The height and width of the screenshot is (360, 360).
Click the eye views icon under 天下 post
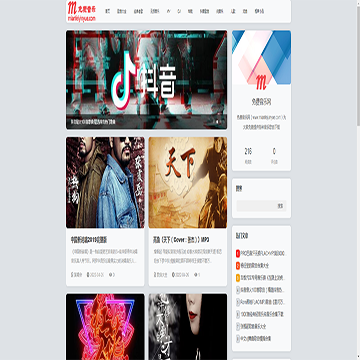[196, 275]
